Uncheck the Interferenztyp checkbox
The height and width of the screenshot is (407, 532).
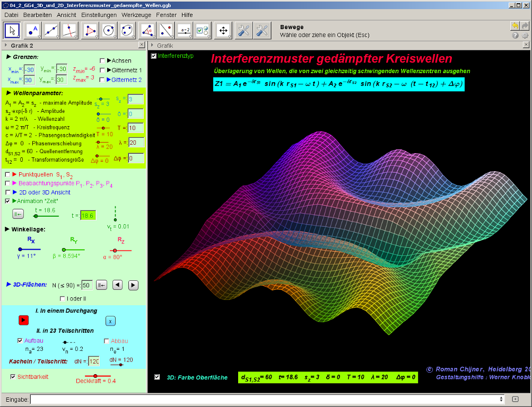click(154, 56)
